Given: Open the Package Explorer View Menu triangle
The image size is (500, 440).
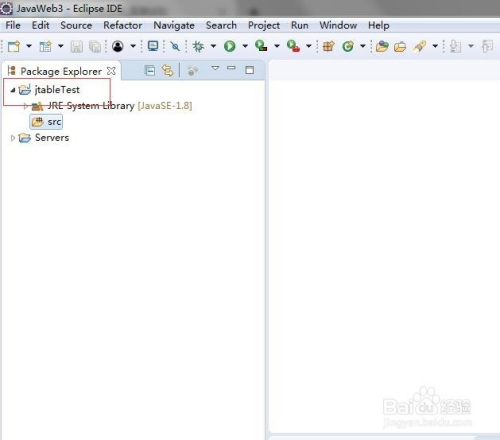Looking at the screenshot, I should coord(215,68).
